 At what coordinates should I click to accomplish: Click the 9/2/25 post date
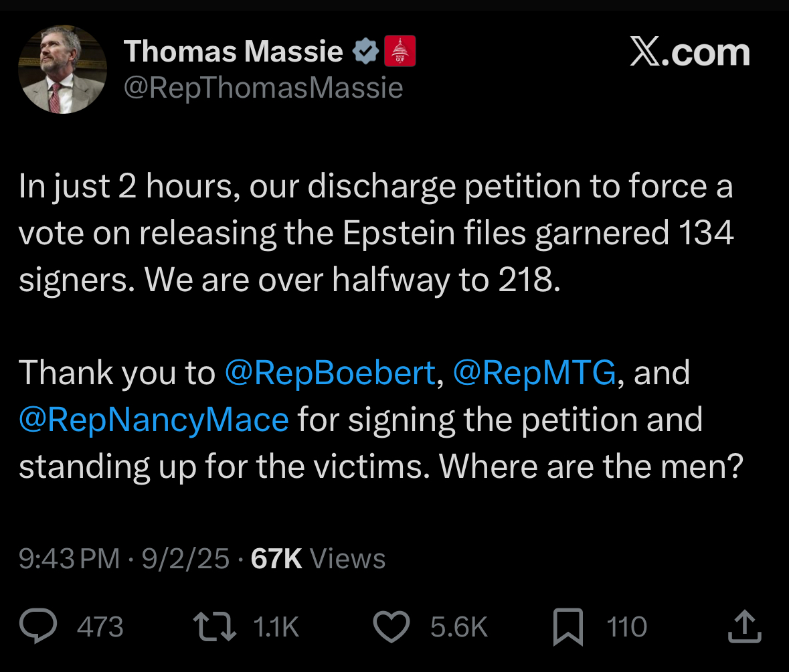[x=185, y=559]
